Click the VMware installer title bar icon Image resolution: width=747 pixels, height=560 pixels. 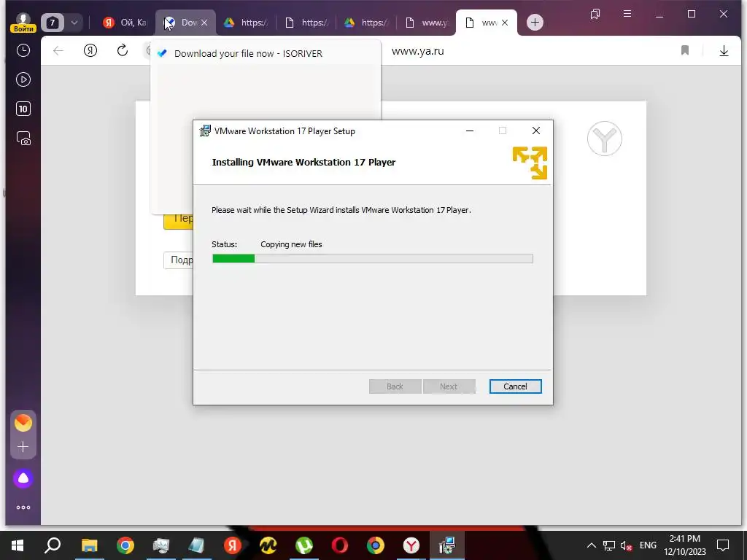(x=205, y=131)
